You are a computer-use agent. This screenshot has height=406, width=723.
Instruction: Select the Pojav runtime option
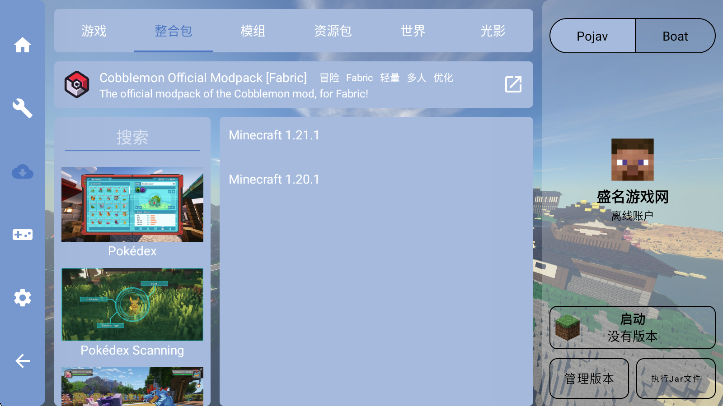tap(592, 36)
